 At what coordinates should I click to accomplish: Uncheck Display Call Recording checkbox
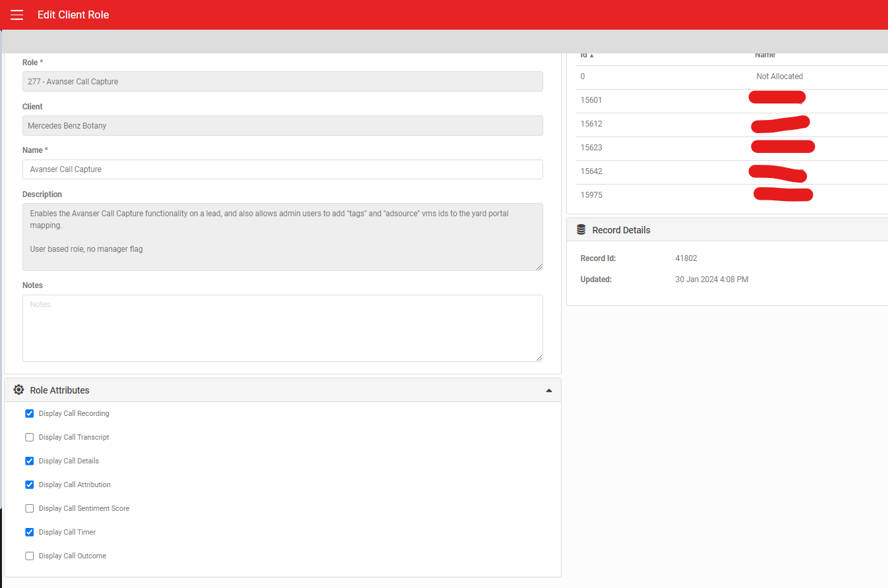point(29,413)
